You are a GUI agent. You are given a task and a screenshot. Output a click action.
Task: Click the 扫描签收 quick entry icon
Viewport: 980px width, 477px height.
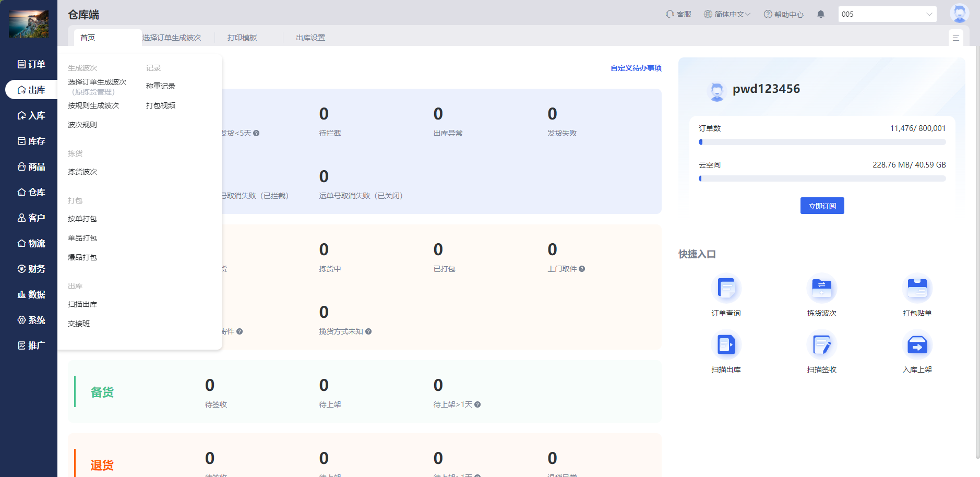[x=821, y=345]
